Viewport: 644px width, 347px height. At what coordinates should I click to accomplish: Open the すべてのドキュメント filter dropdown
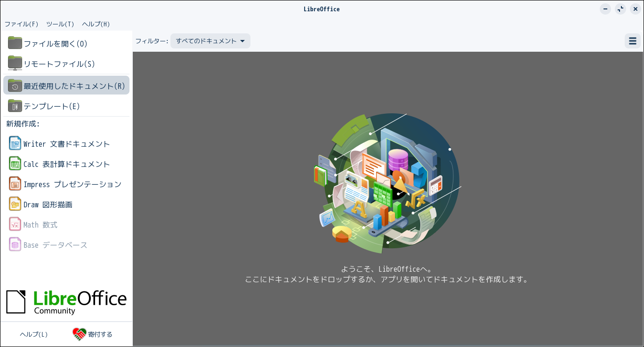pyautogui.click(x=210, y=41)
